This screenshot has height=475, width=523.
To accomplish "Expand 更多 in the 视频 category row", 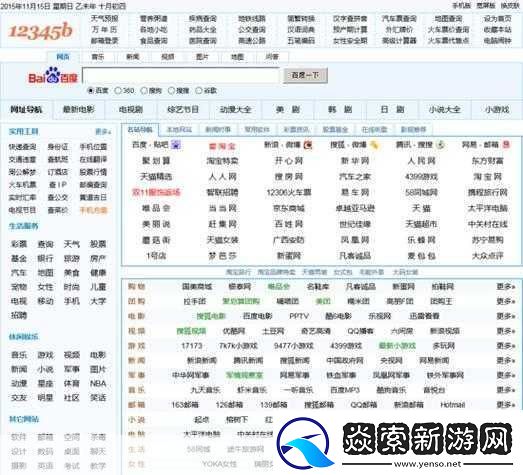I will pos(506,331).
